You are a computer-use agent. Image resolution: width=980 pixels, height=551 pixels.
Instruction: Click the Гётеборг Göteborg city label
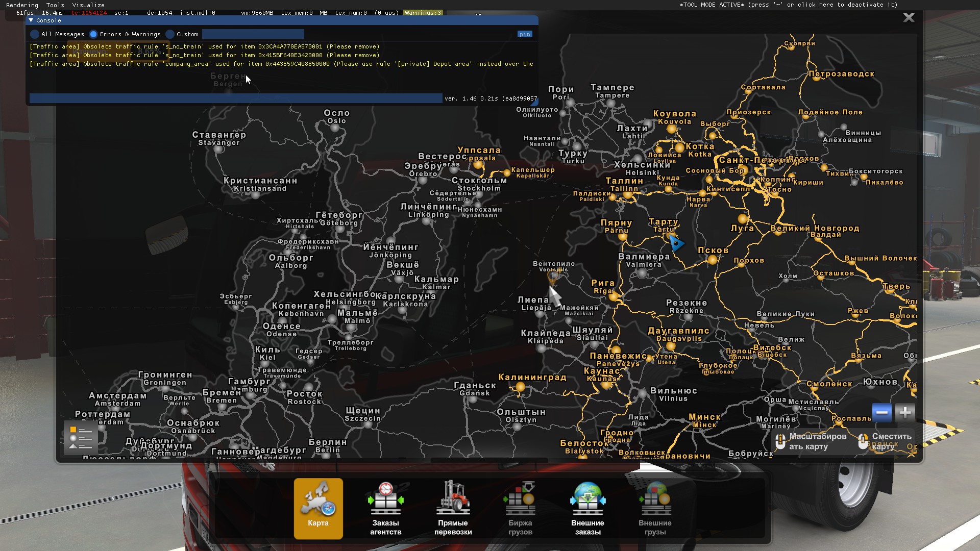click(x=339, y=218)
